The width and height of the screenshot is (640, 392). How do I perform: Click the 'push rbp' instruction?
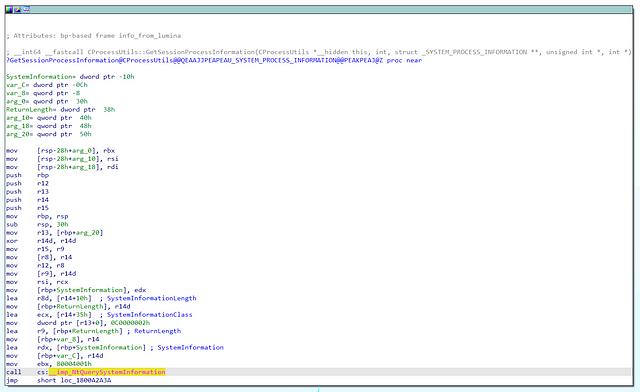click(27, 175)
